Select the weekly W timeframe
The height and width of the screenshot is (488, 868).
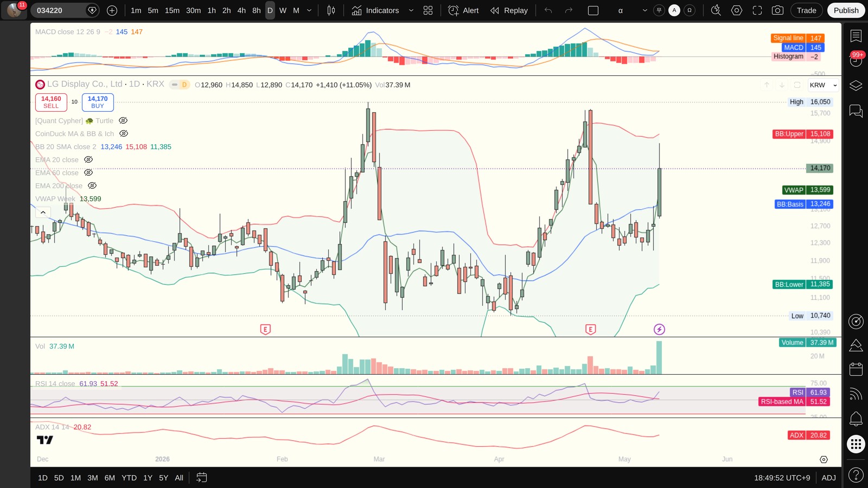coord(283,10)
